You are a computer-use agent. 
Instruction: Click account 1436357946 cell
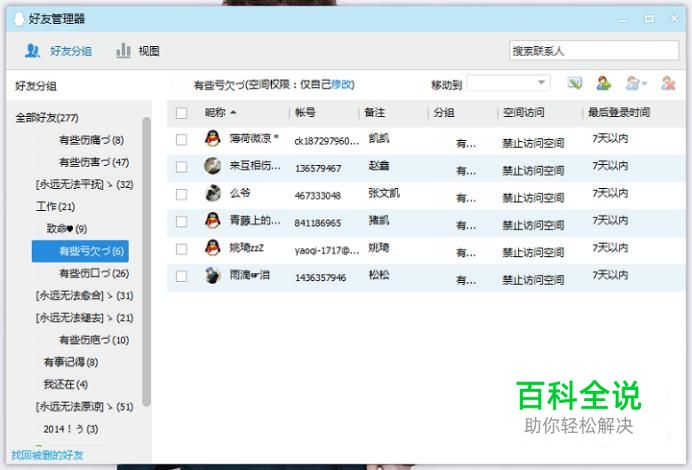click(320, 278)
